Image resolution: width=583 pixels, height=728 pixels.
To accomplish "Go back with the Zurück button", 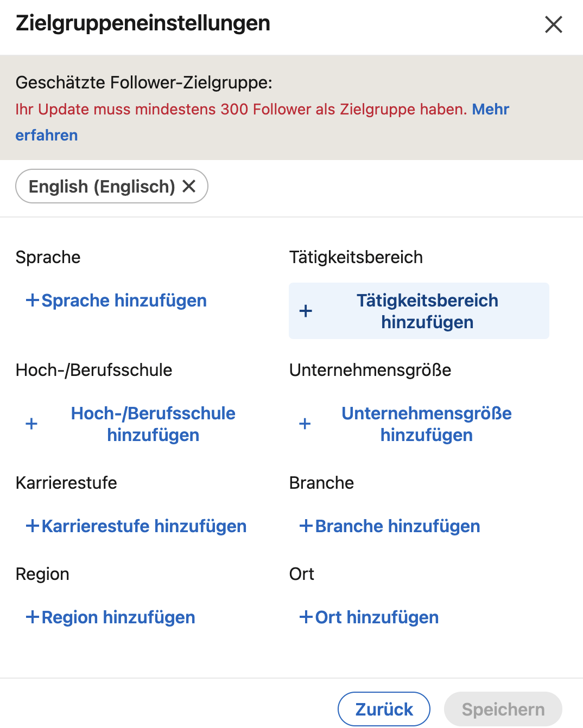I will tap(384, 709).
